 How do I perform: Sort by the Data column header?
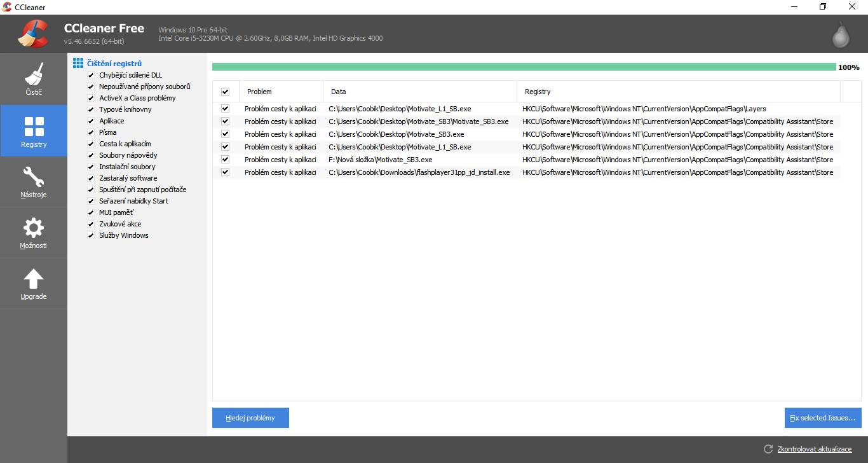420,92
